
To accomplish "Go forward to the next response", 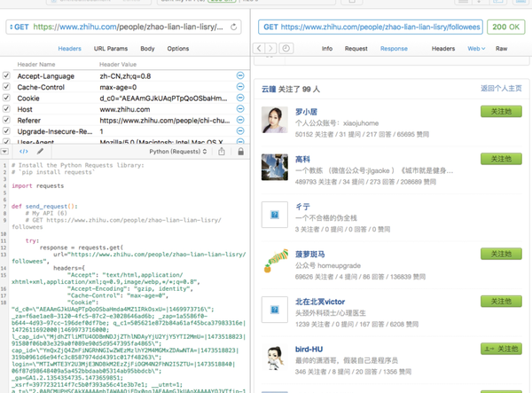I will pos(272,49).
